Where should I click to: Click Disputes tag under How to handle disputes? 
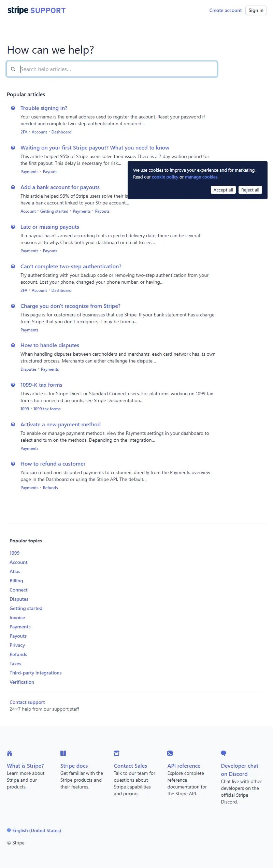[x=29, y=369]
